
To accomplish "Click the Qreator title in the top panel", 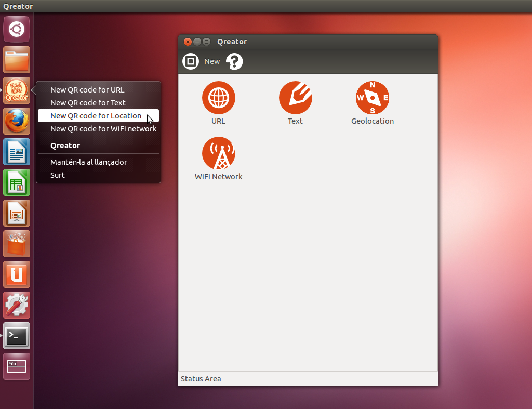I will [18, 6].
